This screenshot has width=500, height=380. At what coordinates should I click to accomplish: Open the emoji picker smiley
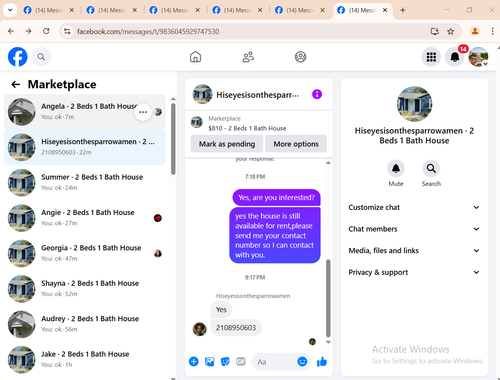click(x=302, y=361)
